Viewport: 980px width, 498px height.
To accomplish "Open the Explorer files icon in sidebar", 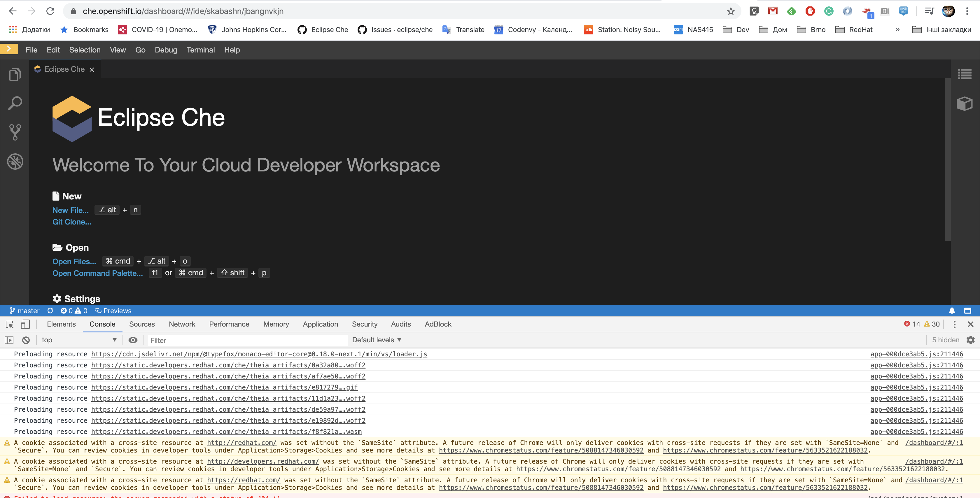I will [15, 74].
